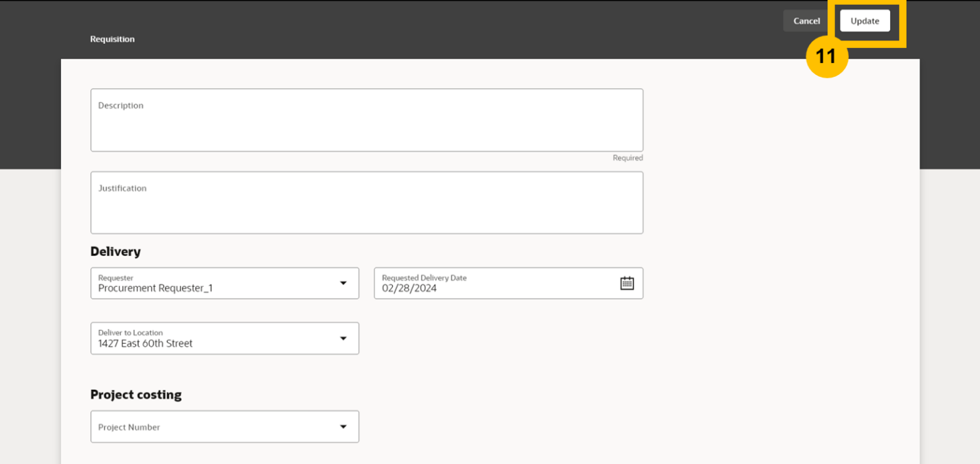The image size is (980, 464).
Task: Click the 1427 East 60th Street value
Action: [x=145, y=344]
